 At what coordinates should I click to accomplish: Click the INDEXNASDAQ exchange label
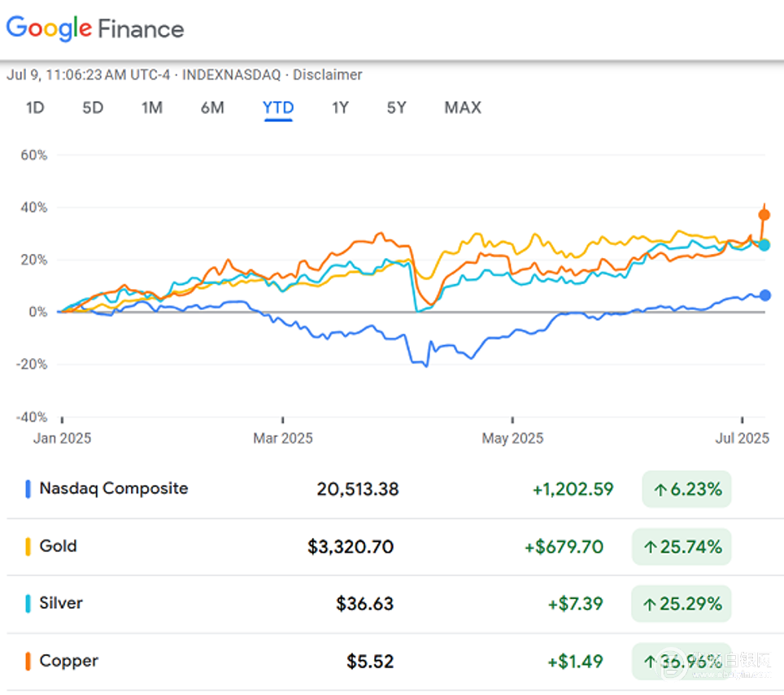click(x=232, y=75)
